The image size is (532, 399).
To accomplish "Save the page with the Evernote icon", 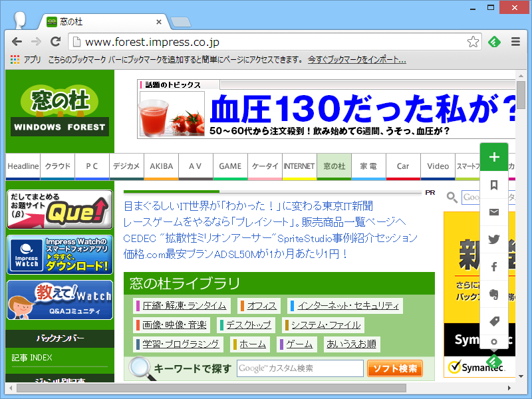I will [494, 293].
